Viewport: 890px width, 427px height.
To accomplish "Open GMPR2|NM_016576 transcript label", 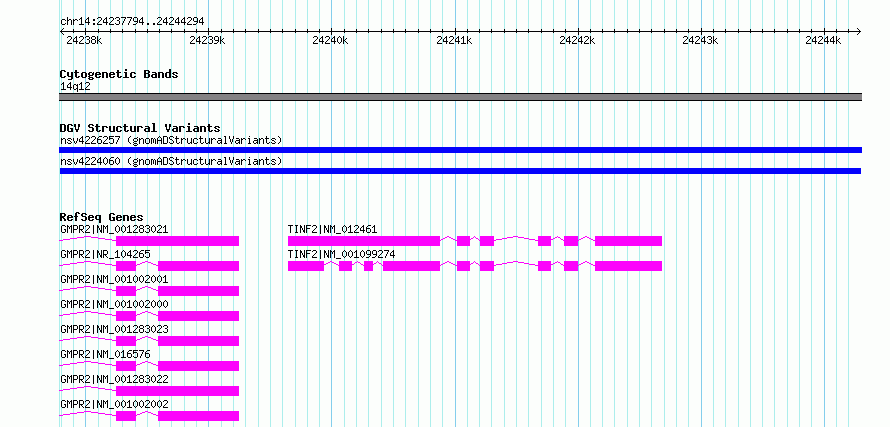I will coord(106,354).
